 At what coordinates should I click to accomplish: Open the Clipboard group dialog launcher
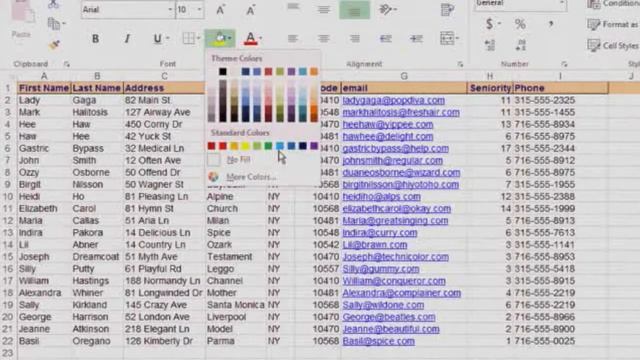click(67, 64)
